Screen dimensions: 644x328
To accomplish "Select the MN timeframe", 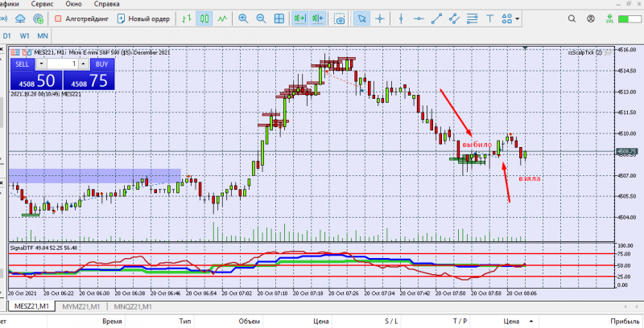I will pyautogui.click(x=43, y=35).
